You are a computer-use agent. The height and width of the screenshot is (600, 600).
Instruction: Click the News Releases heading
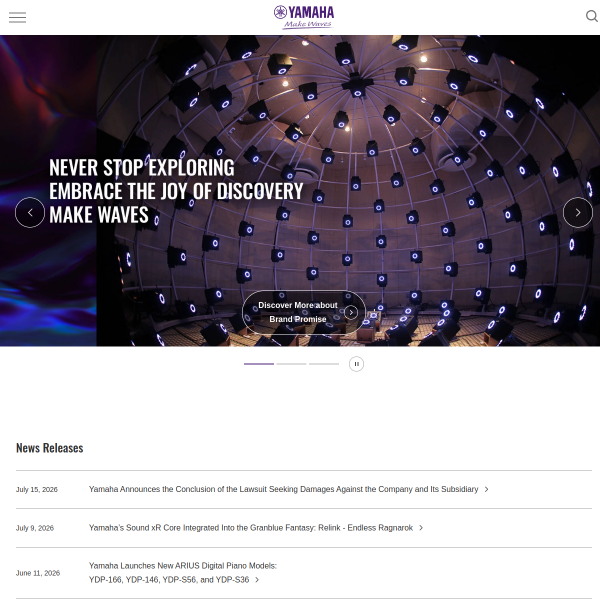pos(50,448)
